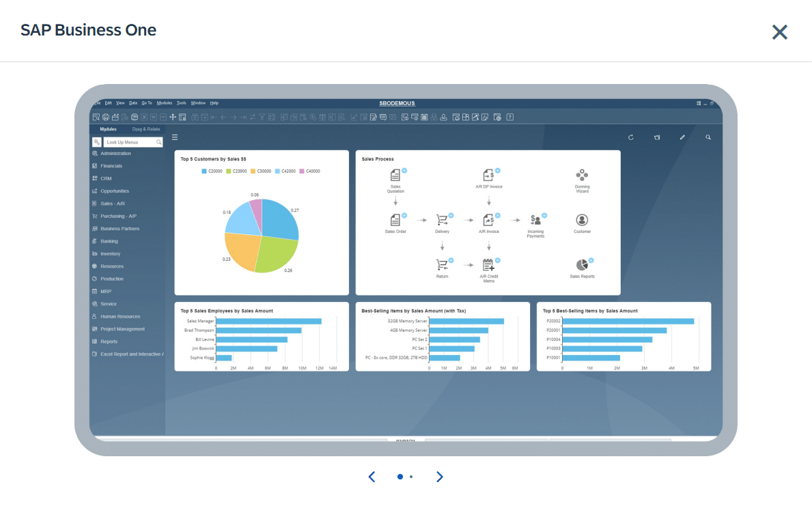Open the View menu
Viewport: 812px width, 517px height.
(x=120, y=103)
